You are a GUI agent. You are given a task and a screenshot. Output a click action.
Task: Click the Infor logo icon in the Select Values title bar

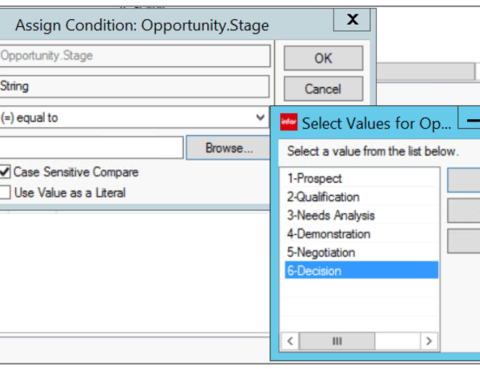(x=289, y=122)
